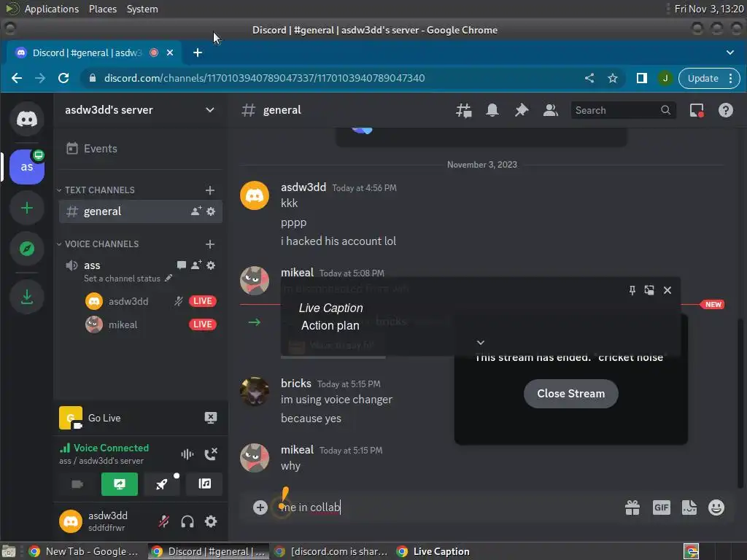Send a gift icon

point(632,507)
